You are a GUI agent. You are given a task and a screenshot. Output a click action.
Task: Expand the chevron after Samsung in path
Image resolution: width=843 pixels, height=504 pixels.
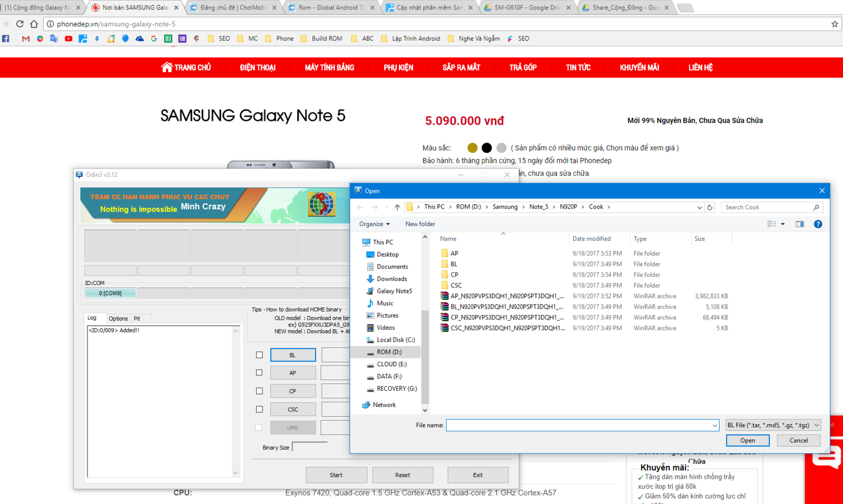coord(523,207)
